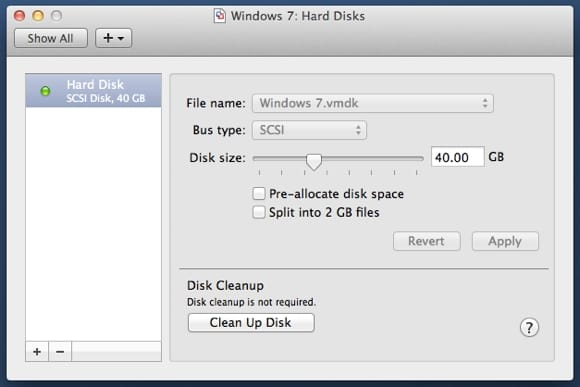This screenshot has width=580, height=387.
Task: Click the Apply button
Action: (x=505, y=241)
